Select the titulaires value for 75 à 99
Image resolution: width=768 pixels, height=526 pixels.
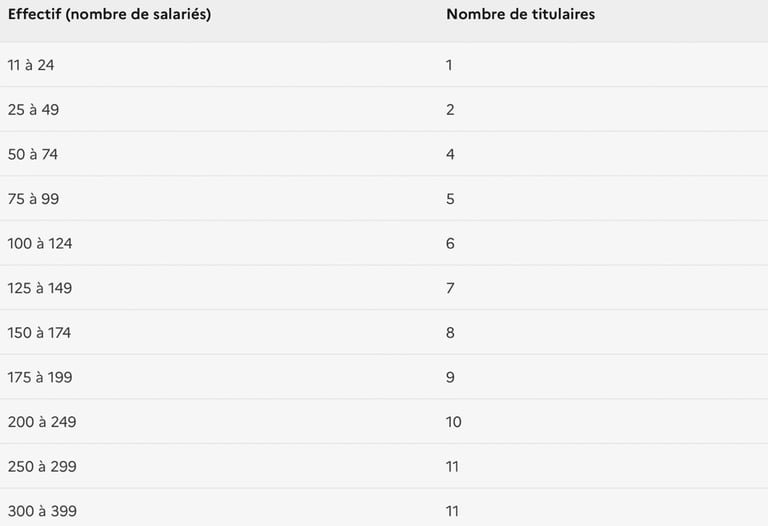[x=450, y=199]
